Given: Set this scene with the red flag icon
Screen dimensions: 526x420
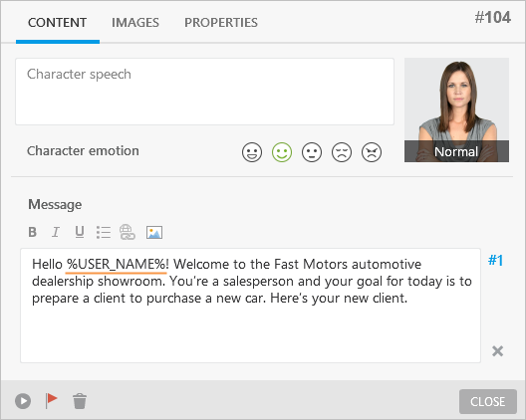Looking at the screenshot, I should coord(51,400).
